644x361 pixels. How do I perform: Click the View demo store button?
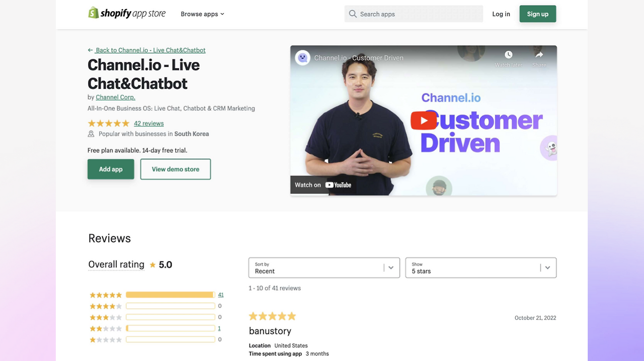(176, 169)
